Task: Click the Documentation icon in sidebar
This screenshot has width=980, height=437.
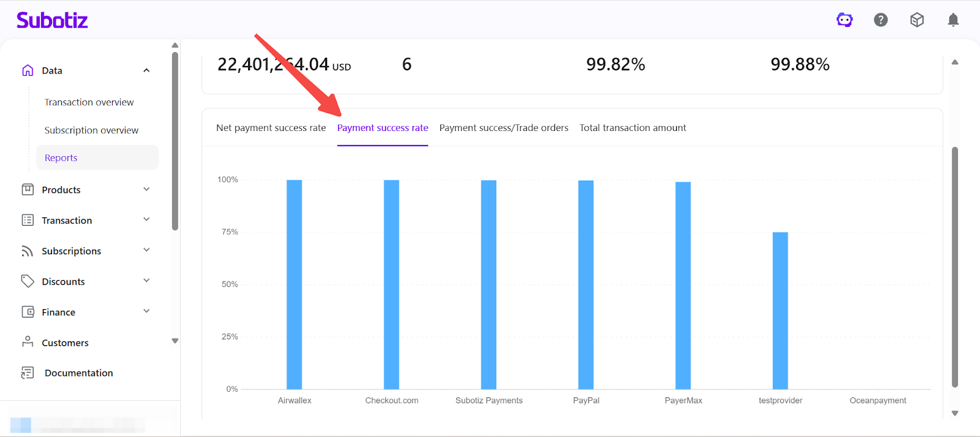Action: click(x=28, y=373)
